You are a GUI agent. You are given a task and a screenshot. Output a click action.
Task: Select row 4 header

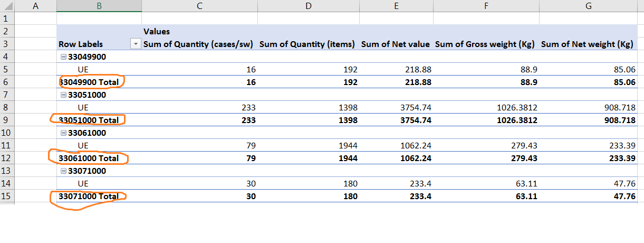(x=7, y=57)
